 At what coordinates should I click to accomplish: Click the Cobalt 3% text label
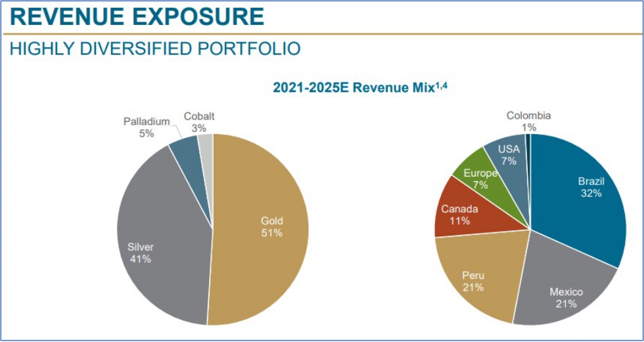tap(198, 122)
